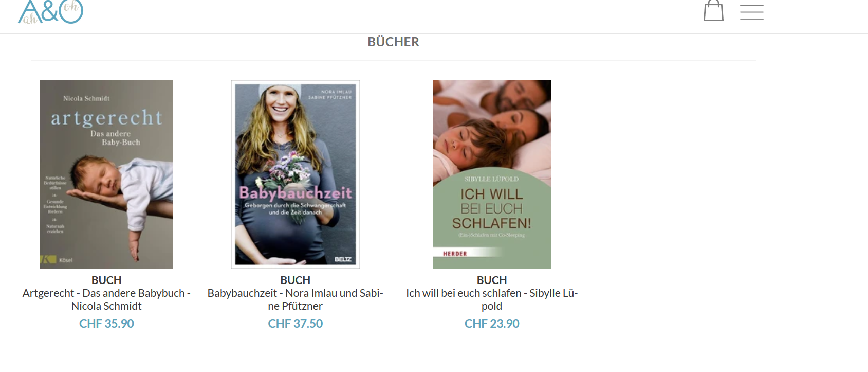Click the Babybauchzeit - Nora Imlau title link

click(295, 299)
